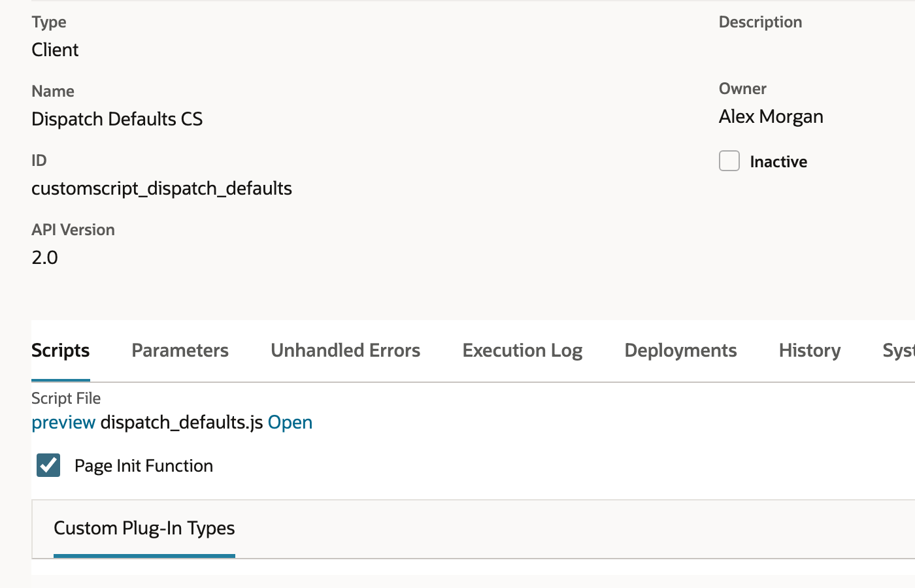Click the name Dispatch Defaults CS

(117, 119)
